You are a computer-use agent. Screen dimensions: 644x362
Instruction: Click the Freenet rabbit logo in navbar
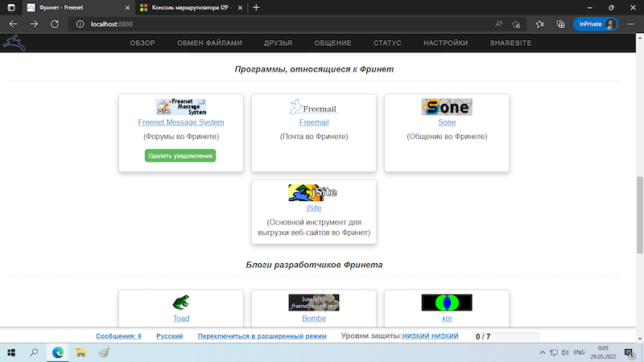(x=14, y=42)
